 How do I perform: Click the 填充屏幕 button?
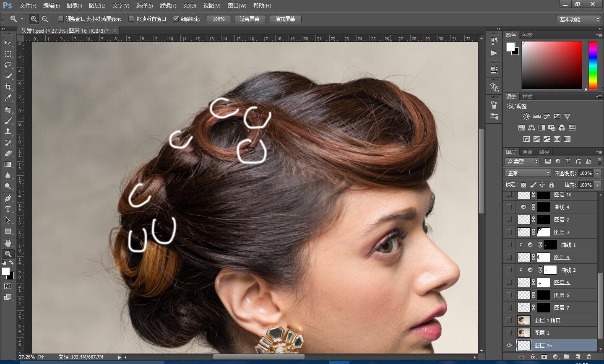pyautogui.click(x=285, y=19)
